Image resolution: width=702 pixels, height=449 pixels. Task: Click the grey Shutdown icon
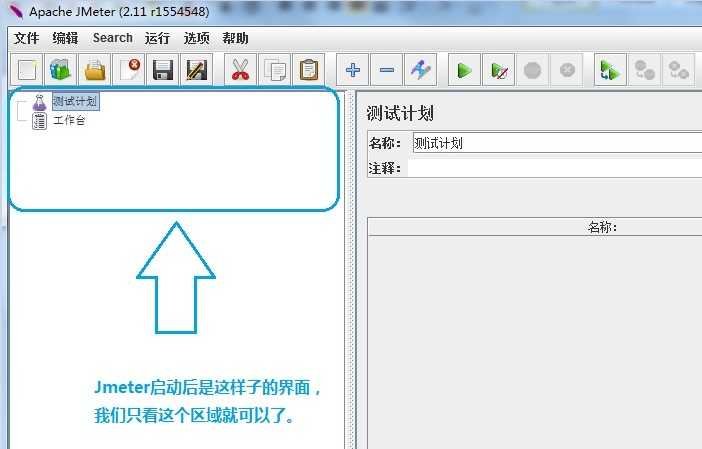(567, 70)
